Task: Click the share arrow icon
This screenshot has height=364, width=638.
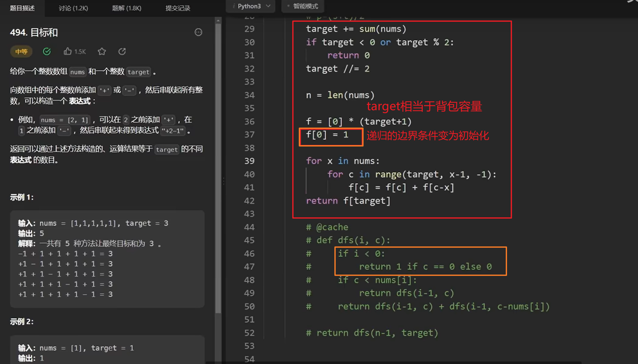Action: (x=122, y=51)
